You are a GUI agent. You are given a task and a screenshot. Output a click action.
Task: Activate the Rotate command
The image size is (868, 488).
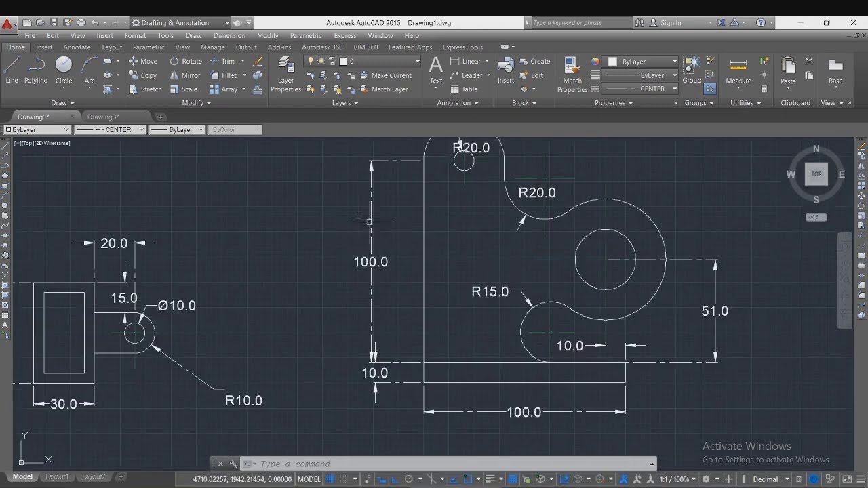tap(186, 61)
